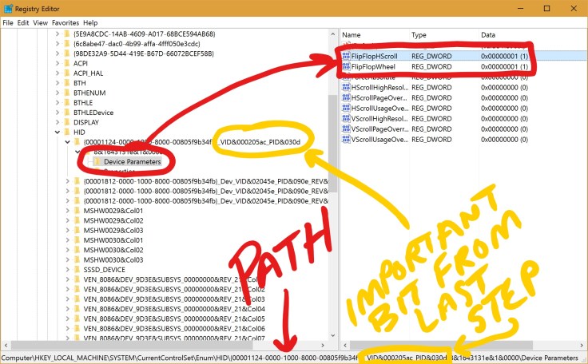Click the DWORD icon next to FlipFlopHScroll
The height and width of the screenshot is (364, 588).
point(346,57)
